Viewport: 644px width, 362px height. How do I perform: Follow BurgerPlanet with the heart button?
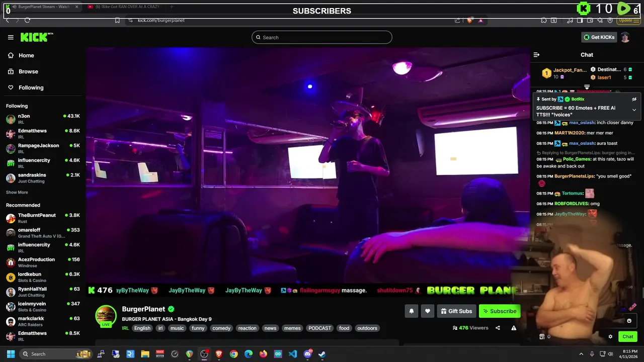427,311
